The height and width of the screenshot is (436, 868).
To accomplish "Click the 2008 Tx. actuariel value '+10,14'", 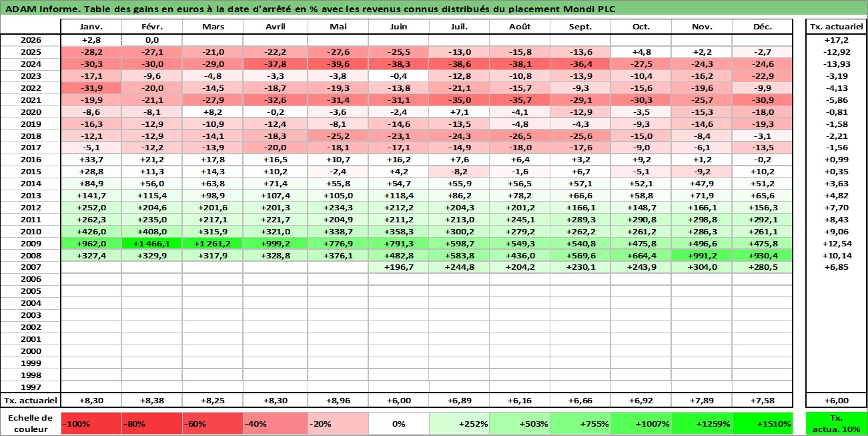I will coord(837,256).
